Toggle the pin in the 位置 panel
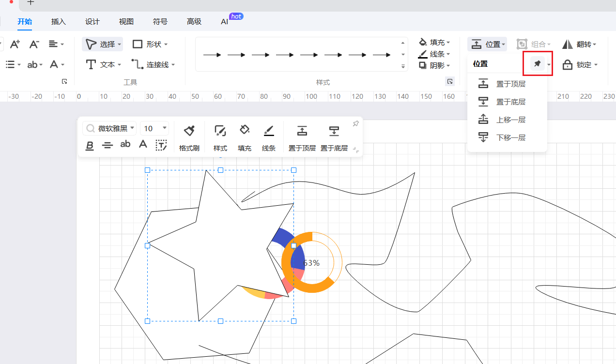616x364 pixels. 537,64
